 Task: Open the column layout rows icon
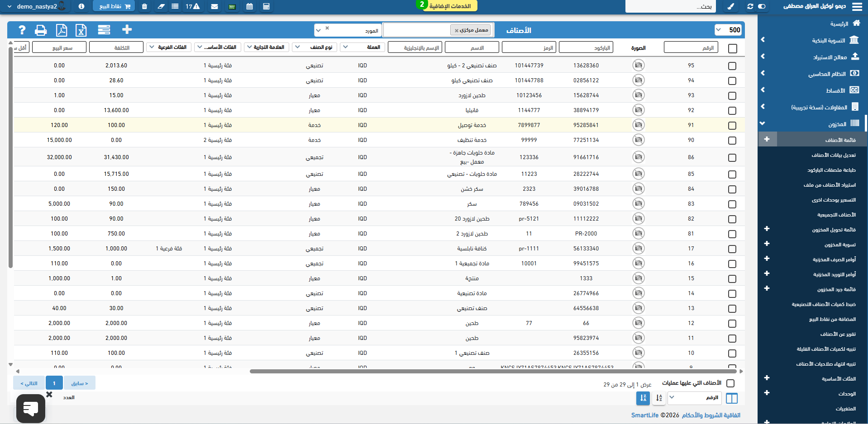(x=104, y=30)
